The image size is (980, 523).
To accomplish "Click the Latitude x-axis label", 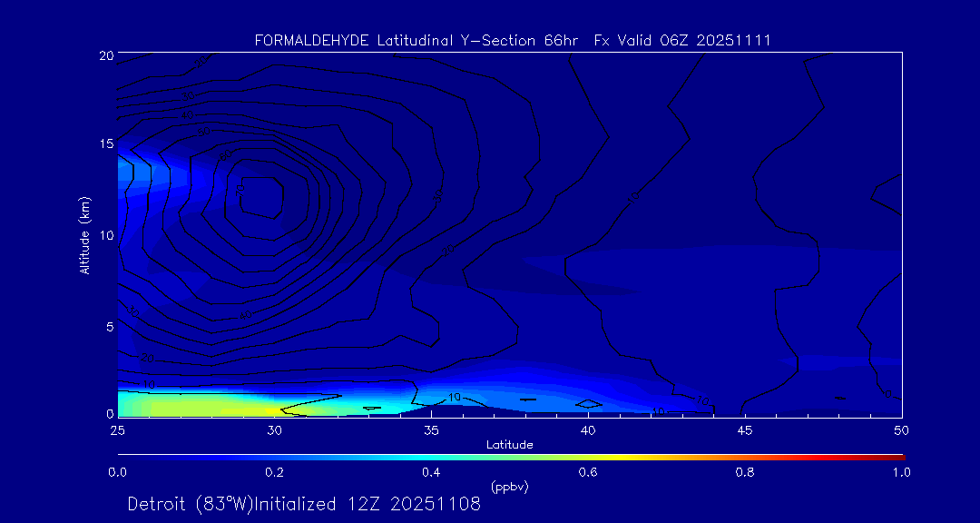I will 509,444.
